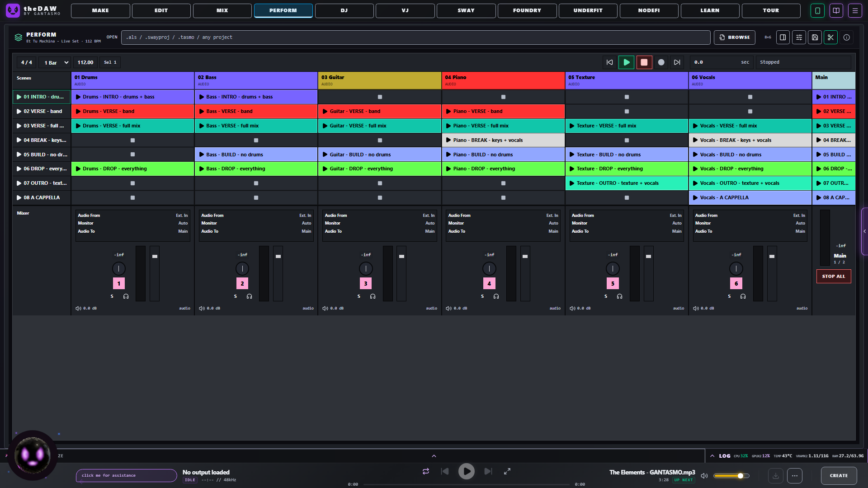Click the skip to end transport icon

[677, 62]
